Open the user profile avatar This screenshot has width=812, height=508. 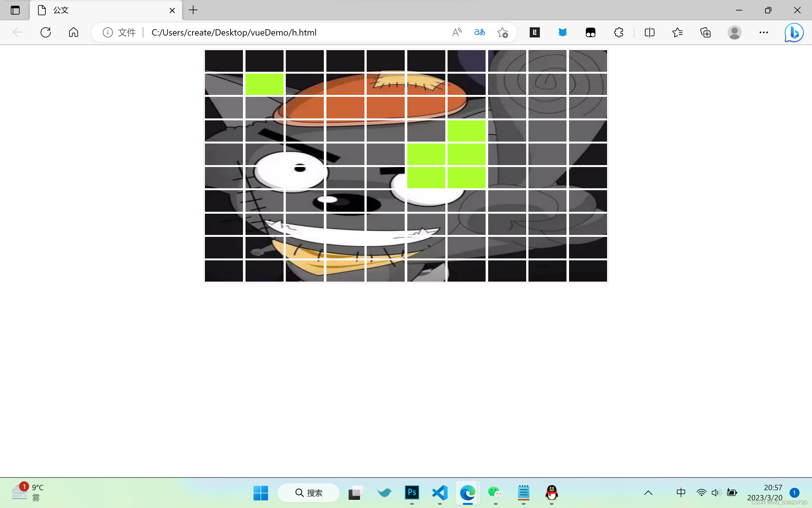pos(735,32)
